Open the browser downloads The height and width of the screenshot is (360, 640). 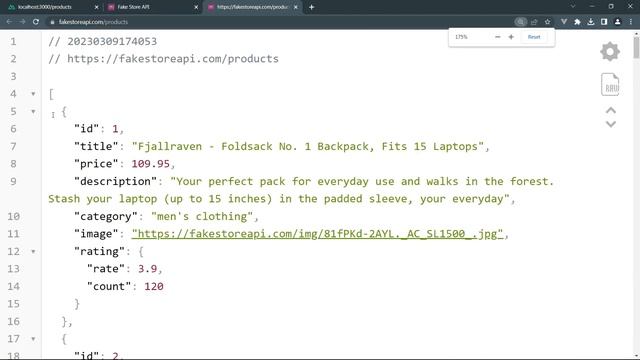(x=591, y=22)
